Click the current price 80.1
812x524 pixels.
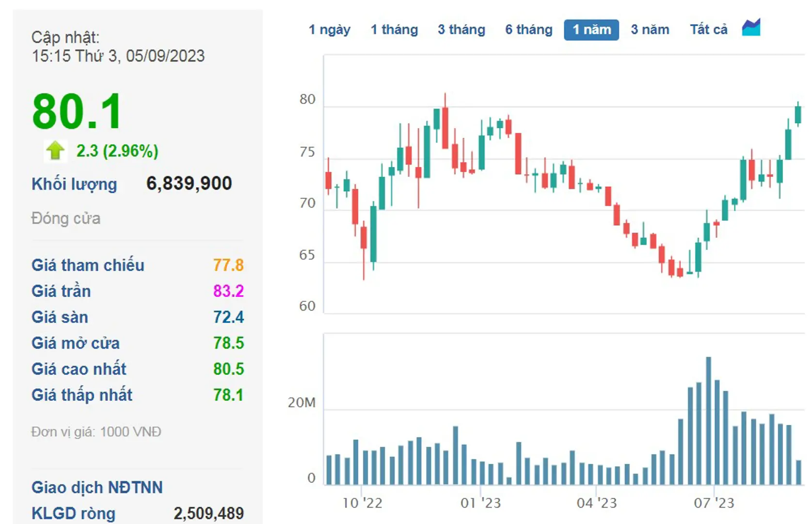pos(77,112)
